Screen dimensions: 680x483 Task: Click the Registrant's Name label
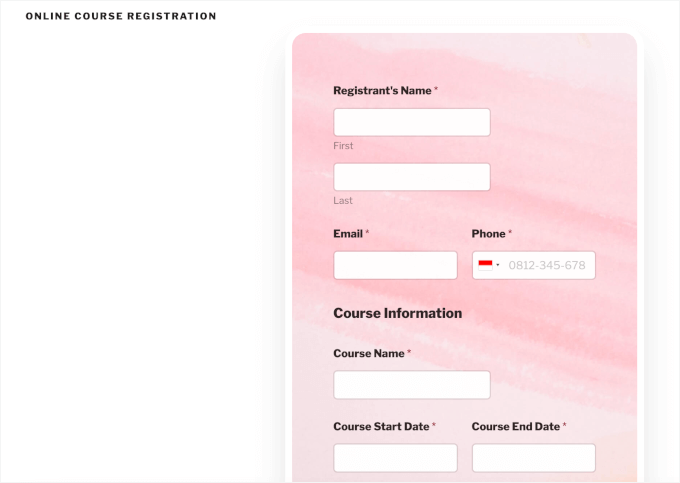click(382, 91)
